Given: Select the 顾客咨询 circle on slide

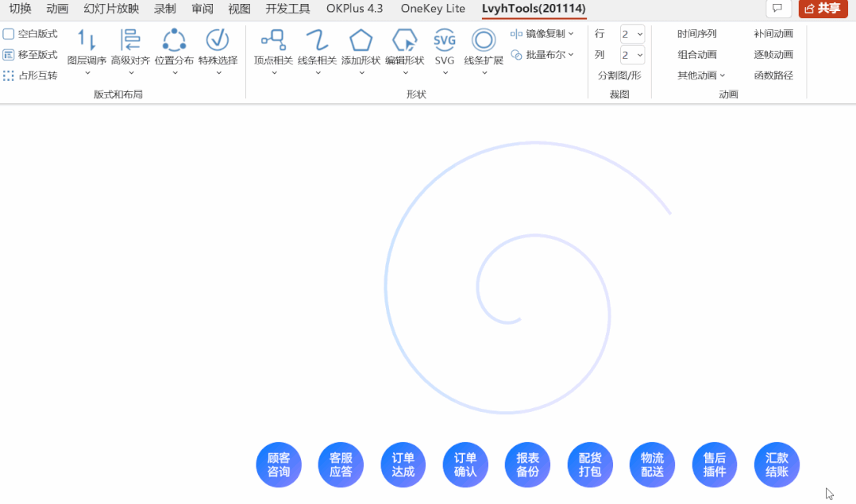Looking at the screenshot, I should tap(279, 465).
